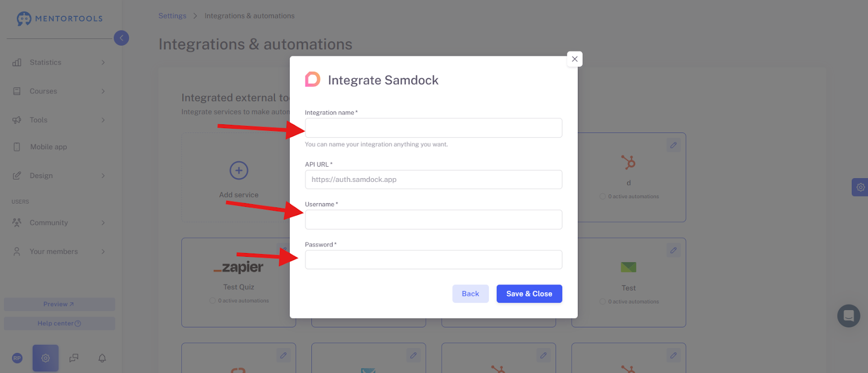The width and height of the screenshot is (868, 373).
Task: Go to Settings breadcrumb link
Action: coord(172,16)
